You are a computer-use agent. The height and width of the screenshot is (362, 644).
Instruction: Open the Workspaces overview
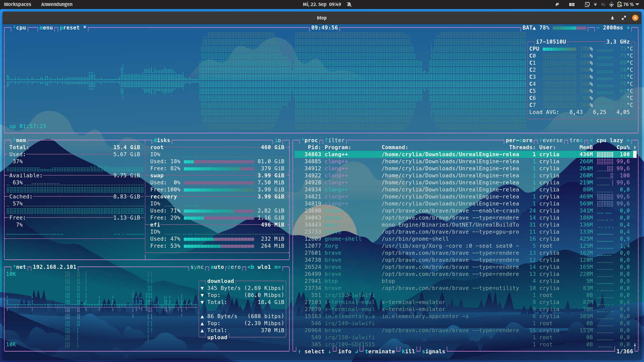coord(17,4)
